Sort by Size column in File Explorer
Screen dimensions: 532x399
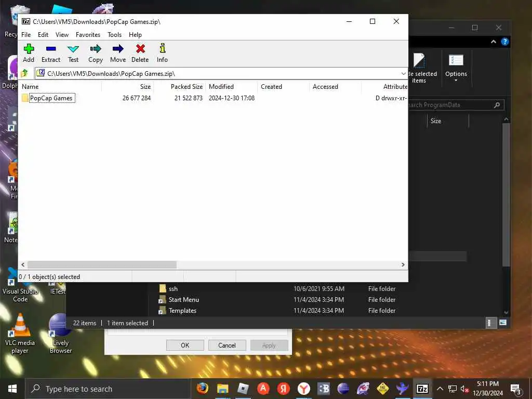(448, 121)
